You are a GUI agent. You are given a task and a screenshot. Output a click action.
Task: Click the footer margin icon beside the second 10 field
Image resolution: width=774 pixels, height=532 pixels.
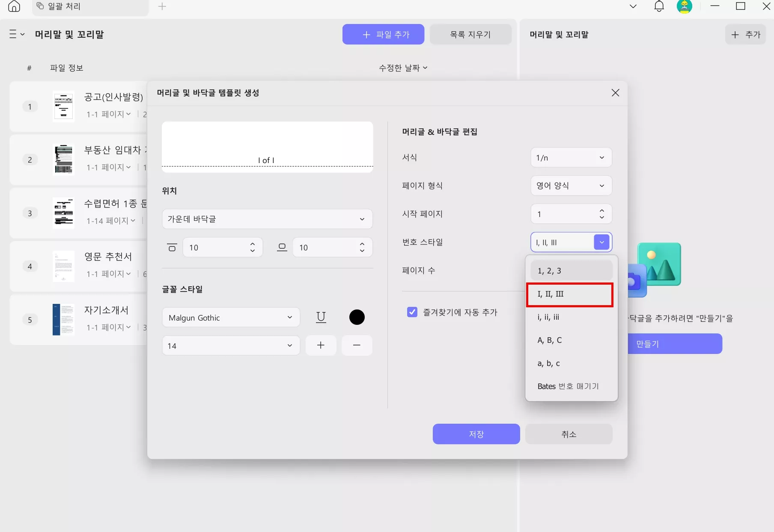[282, 247]
